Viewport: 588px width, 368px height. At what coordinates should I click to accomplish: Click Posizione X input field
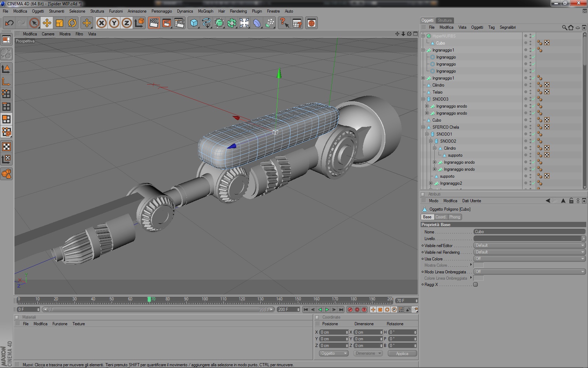coord(334,332)
